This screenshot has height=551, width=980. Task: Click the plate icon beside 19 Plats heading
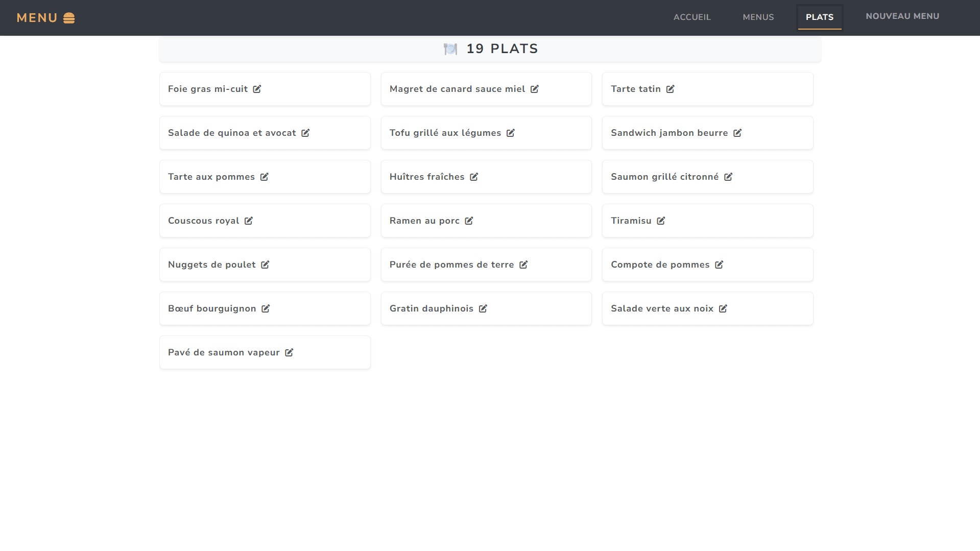click(450, 49)
